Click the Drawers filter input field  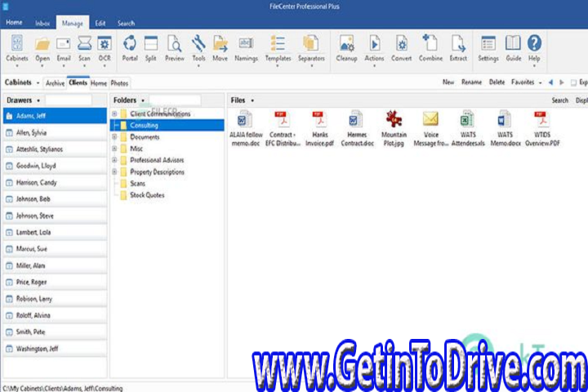click(x=69, y=100)
